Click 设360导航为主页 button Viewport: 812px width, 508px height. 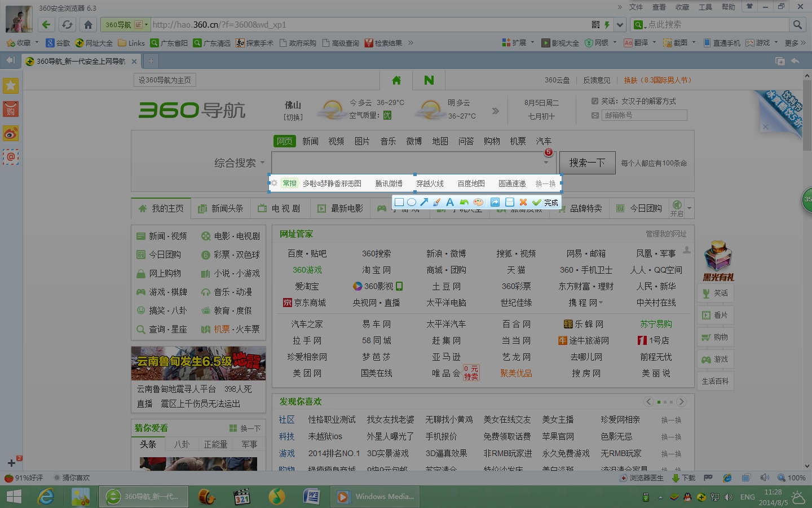pyautogui.click(x=165, y=80)
